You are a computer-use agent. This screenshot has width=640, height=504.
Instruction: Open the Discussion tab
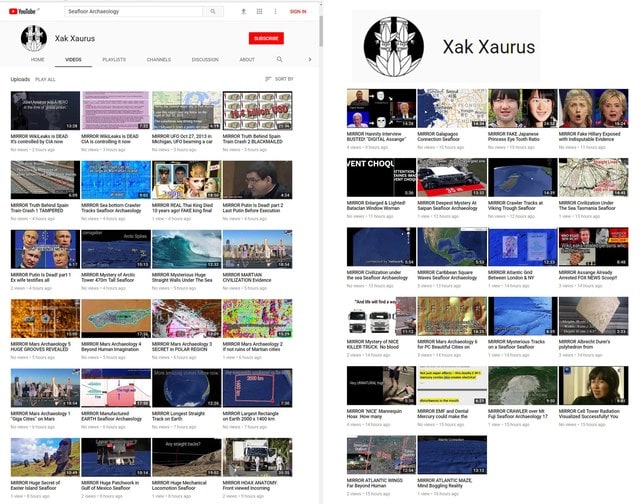point(205,60)
